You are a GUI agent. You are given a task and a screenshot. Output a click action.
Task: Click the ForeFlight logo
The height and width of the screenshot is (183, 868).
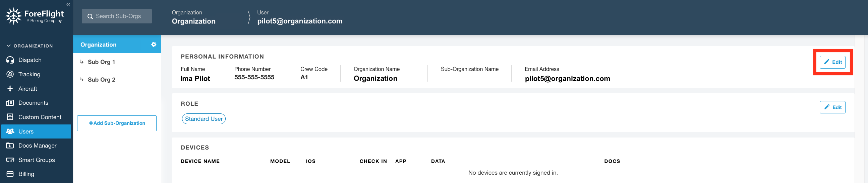[35, 16]
